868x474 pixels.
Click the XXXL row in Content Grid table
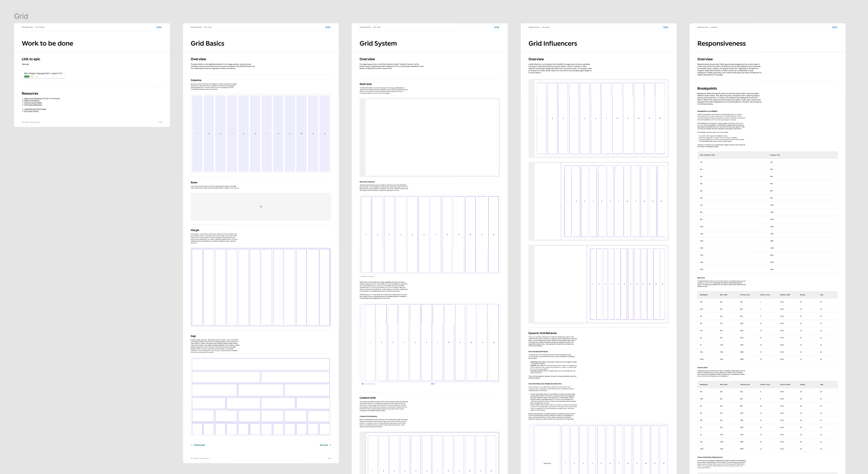[767, 449]
